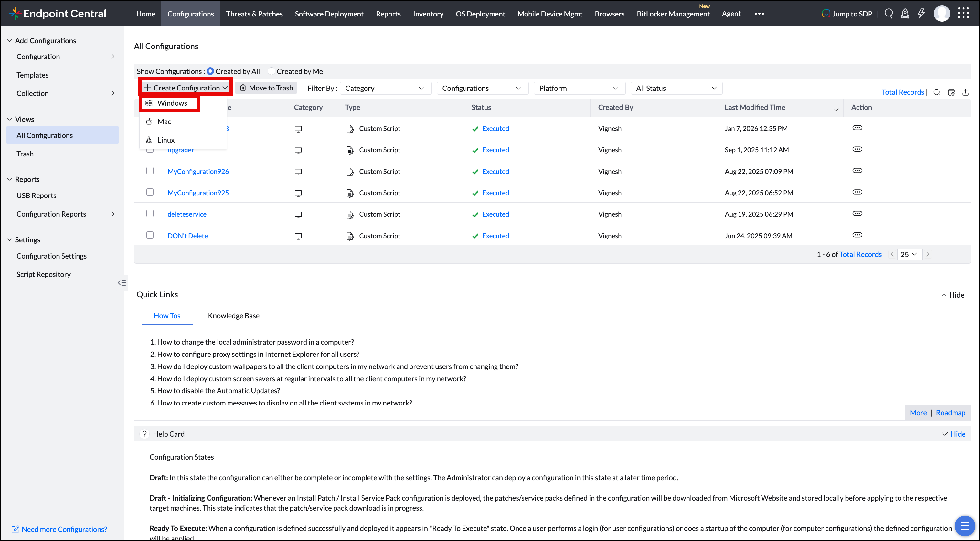Open Script Repository in sidebar
980x541 pixels.
point(43,274)
